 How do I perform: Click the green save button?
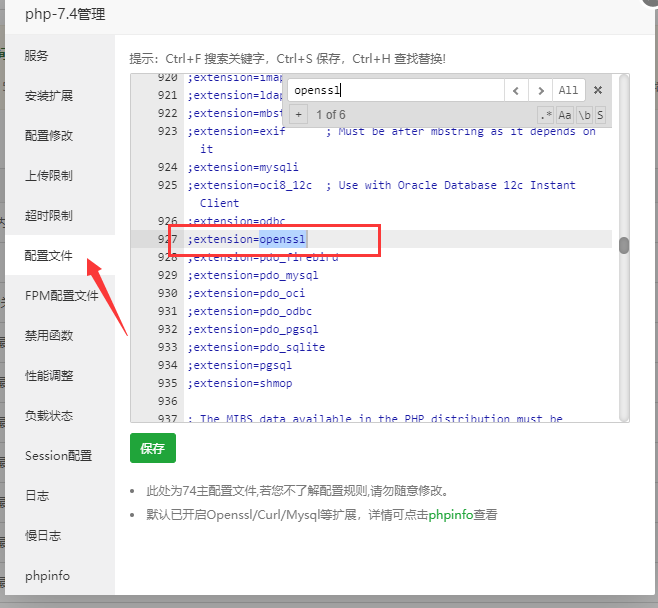coord(152,449)
